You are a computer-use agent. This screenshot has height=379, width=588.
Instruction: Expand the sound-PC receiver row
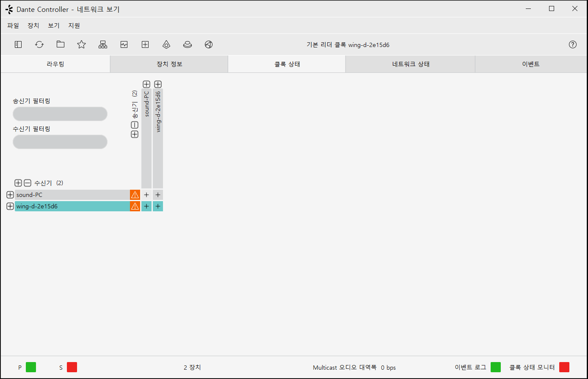(10, 195)
